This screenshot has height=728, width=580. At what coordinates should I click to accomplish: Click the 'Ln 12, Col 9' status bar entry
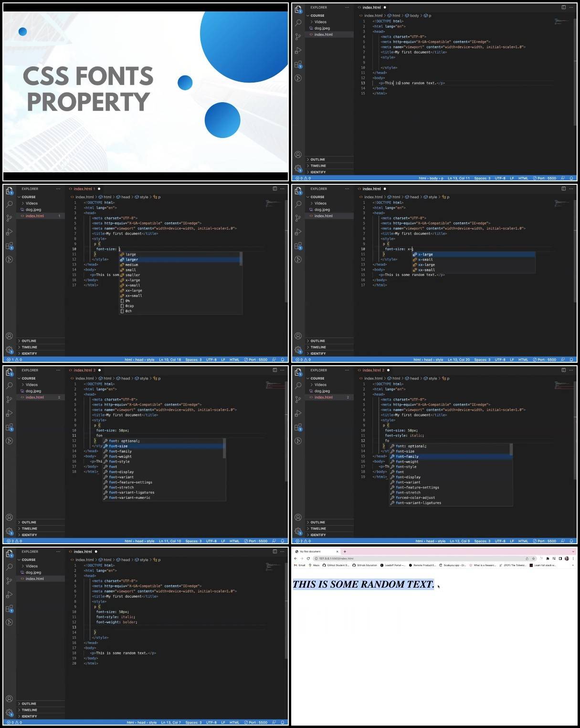(460, 541)
